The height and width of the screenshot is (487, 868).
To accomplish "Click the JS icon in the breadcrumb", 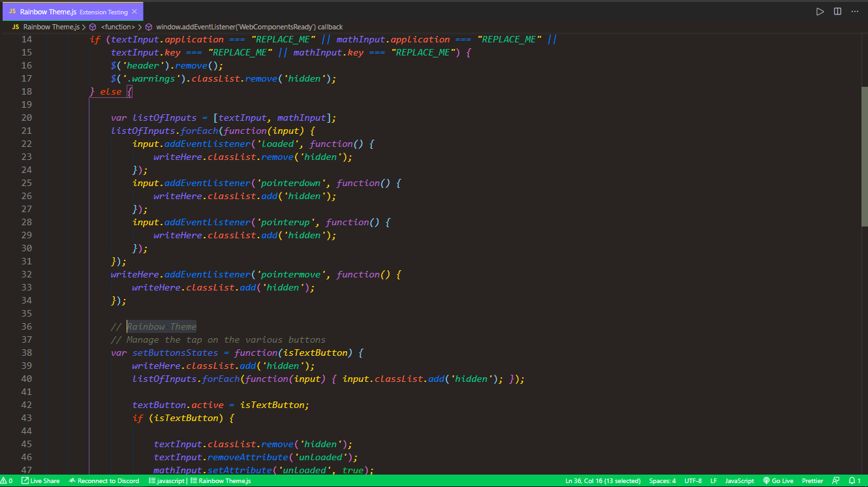I will tap(15, 27).
